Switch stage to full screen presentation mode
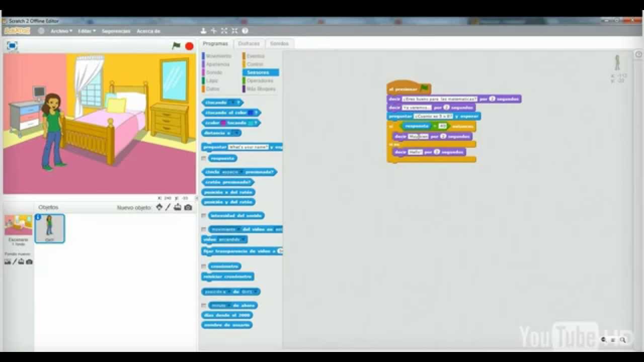The width and height of the screenshot is (644, 362). point(12,46)
